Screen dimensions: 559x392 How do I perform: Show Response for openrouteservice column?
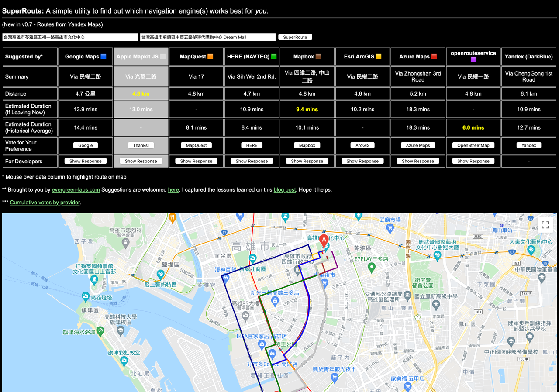(x=473, y=161)
